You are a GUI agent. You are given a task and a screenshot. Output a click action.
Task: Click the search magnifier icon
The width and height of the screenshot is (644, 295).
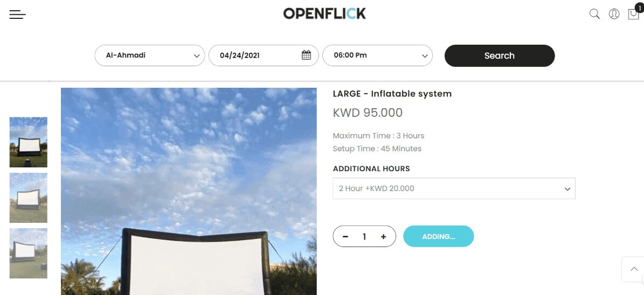594,14
